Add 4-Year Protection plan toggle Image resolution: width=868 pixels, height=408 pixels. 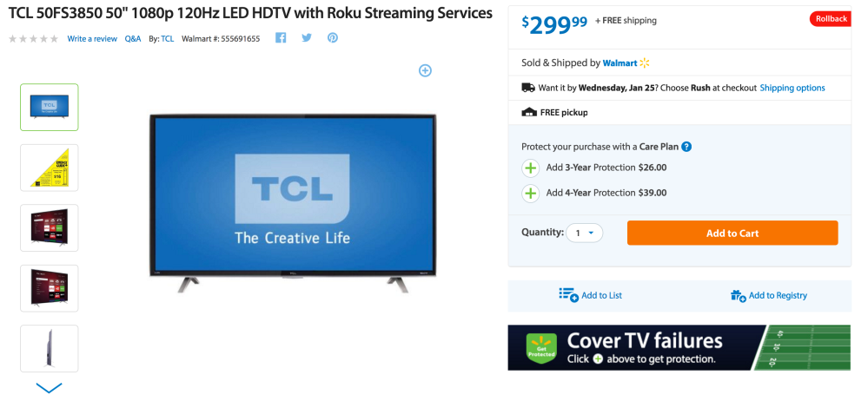coord(531,193)
